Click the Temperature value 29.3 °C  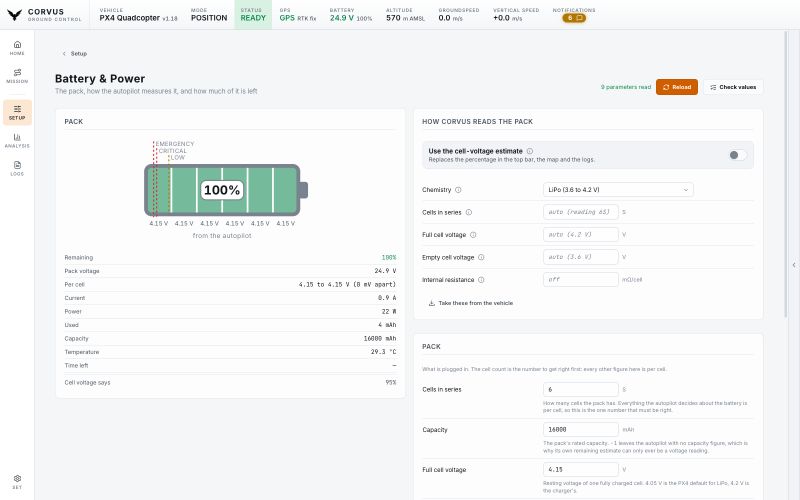[384, 352]
